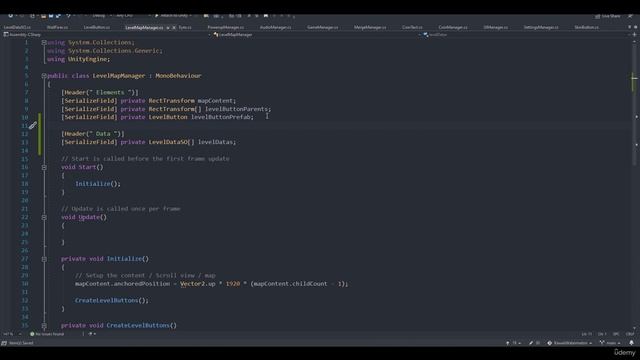Click the split editor icon
This screenshot has width=640, height=360.
634,35
